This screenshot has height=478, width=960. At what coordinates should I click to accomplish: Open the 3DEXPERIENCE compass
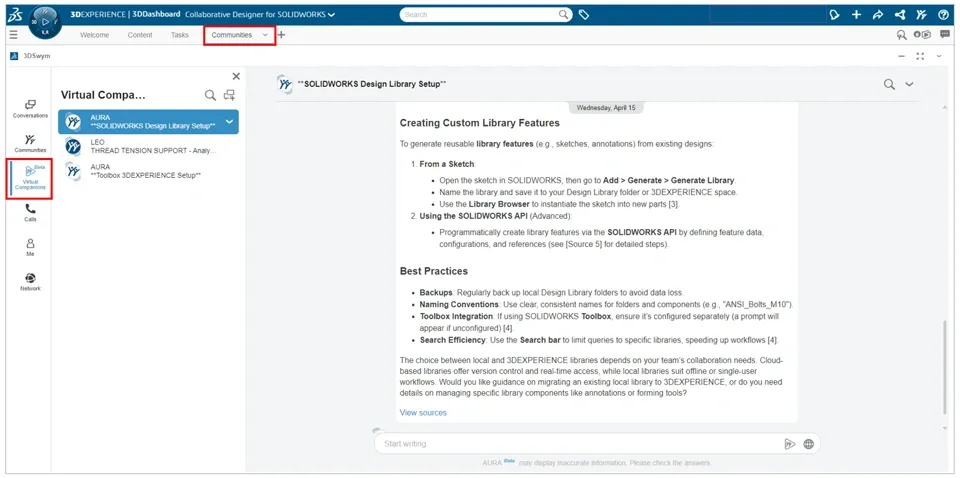pos(45,22)
